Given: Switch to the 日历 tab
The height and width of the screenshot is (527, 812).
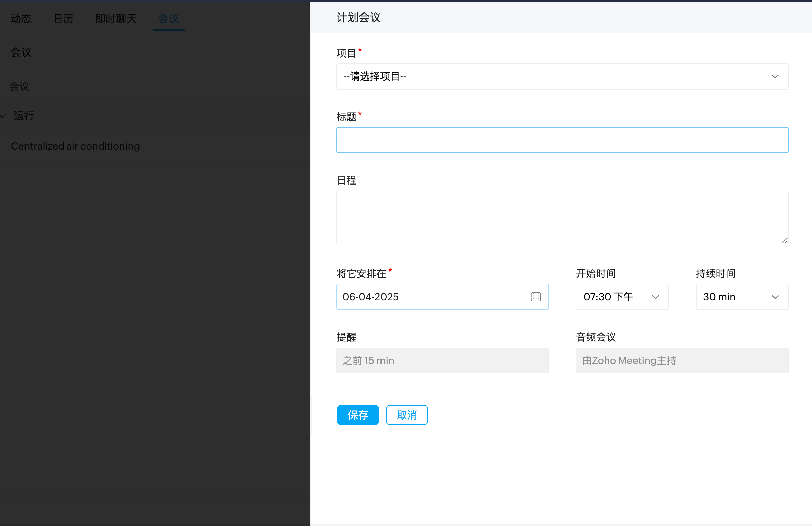Looking at the screenshot, I should (x=63, y=18).
